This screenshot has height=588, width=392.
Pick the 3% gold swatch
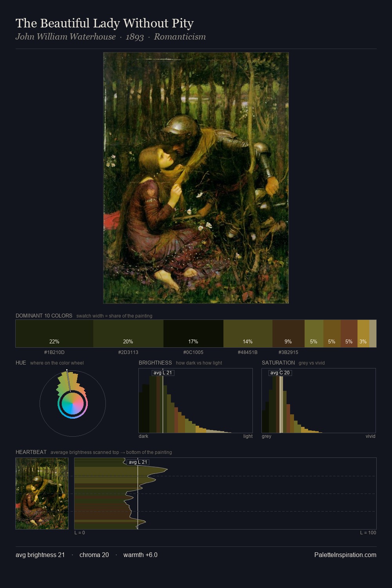[363, 334]
